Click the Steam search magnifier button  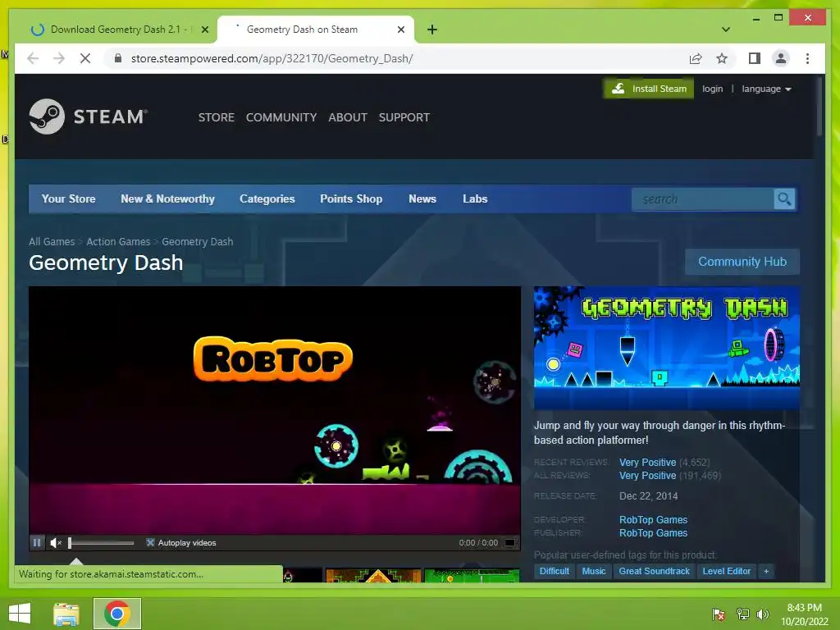[x=784, y=199]
